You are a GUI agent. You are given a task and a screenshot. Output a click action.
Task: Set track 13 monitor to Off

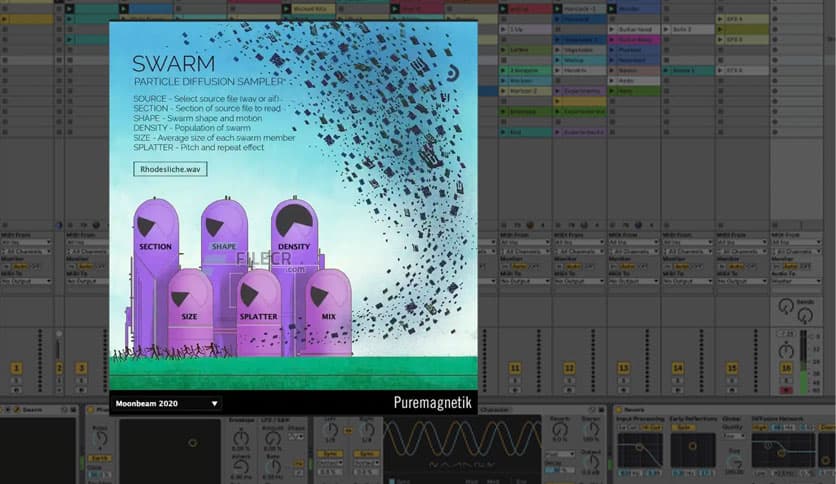(x=642, y=266)
